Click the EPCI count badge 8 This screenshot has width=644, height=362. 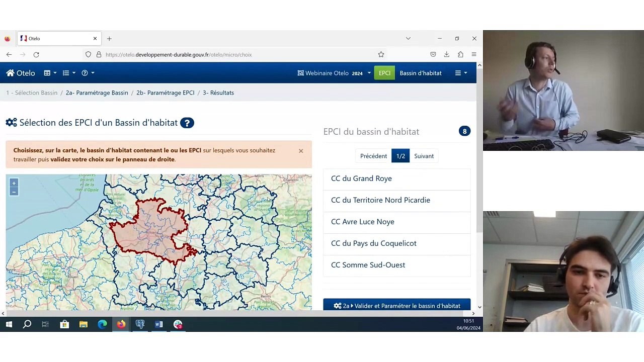pos(464,131)
